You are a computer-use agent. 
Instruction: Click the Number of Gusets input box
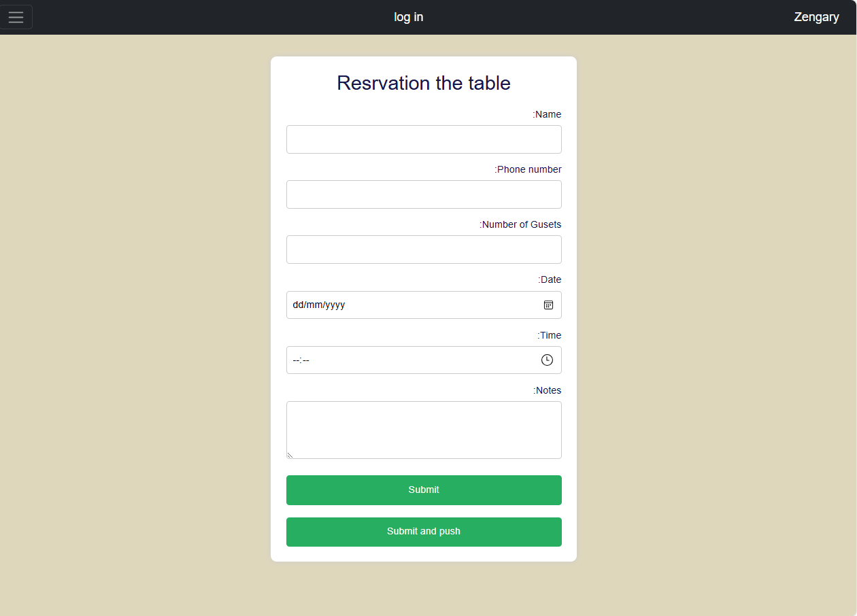[424, 250]
